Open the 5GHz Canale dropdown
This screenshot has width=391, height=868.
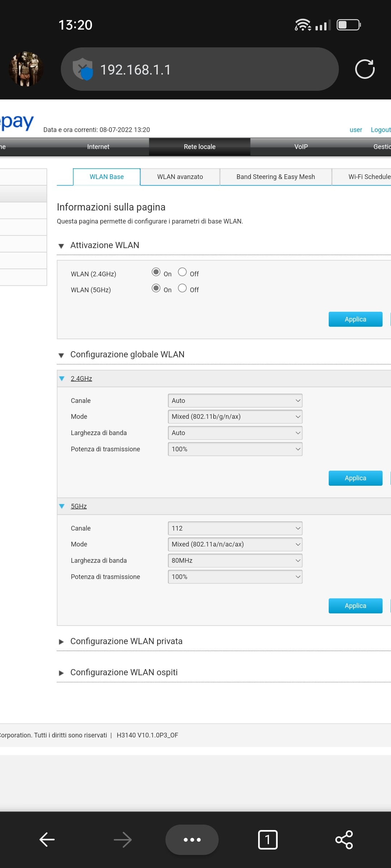[235, 528]
